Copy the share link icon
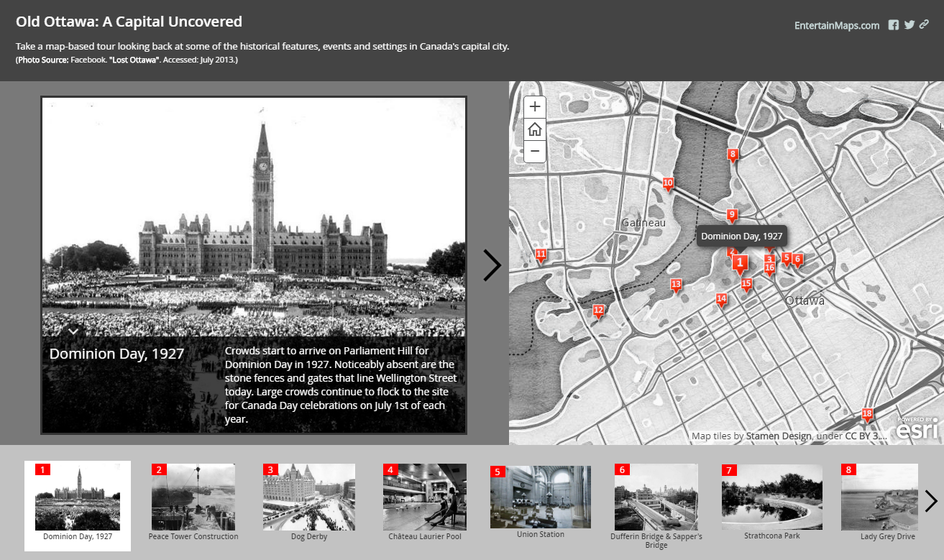Image resolution: width=944 pixels, height=560 pixels. pos(925,25)
